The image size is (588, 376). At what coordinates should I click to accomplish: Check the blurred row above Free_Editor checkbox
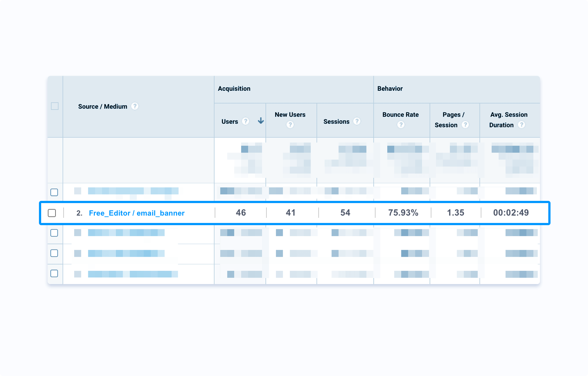point(54,192)
